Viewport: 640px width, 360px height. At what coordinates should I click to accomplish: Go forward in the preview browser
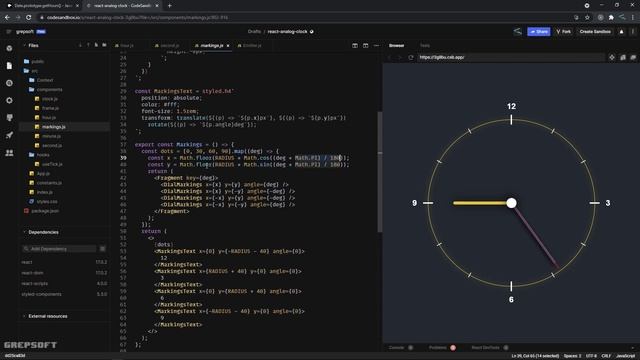[400, 58]
